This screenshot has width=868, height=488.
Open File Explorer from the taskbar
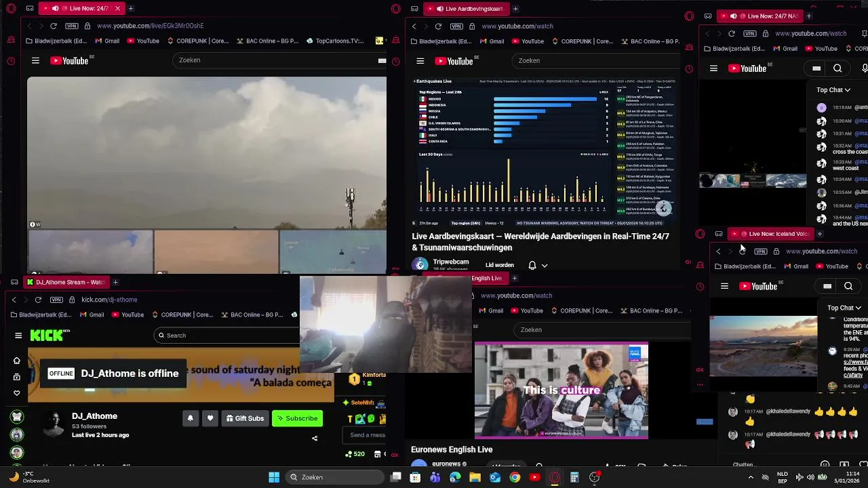coord(475,477)
